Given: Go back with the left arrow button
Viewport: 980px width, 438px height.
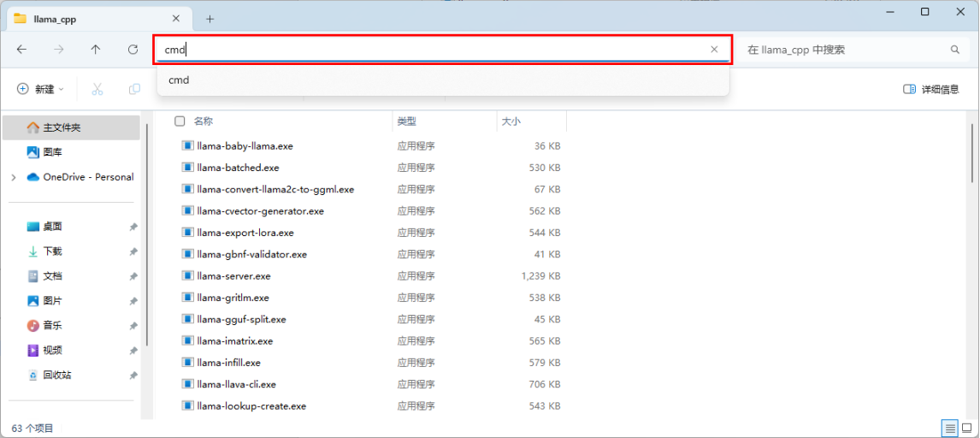Looking at the screenshot, I should coord(22,50).
